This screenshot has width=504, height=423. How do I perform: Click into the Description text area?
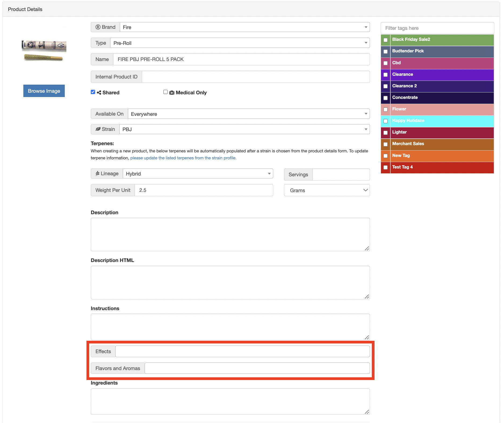pos(230,235)
